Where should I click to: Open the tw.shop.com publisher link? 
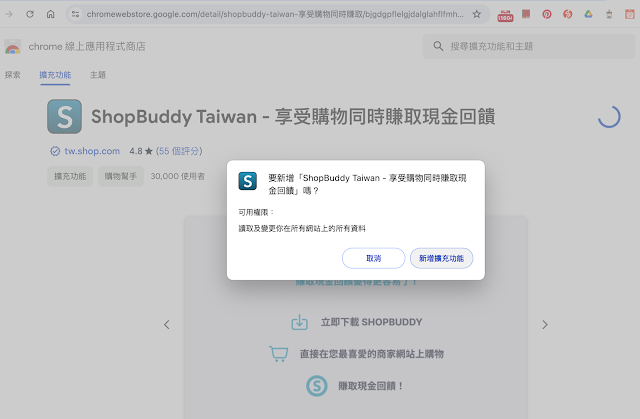point(92,151)
